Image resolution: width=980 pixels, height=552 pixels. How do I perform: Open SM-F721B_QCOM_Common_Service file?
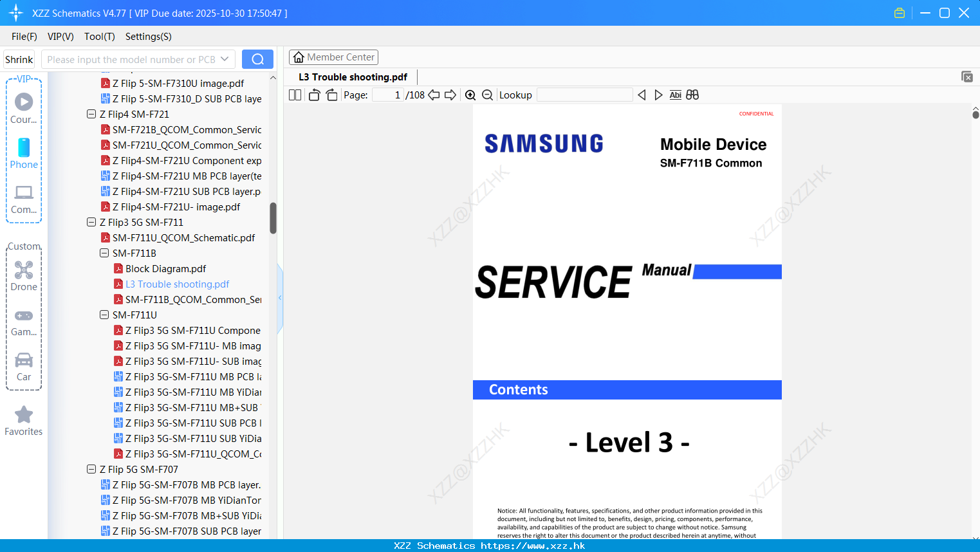[187, 129]
